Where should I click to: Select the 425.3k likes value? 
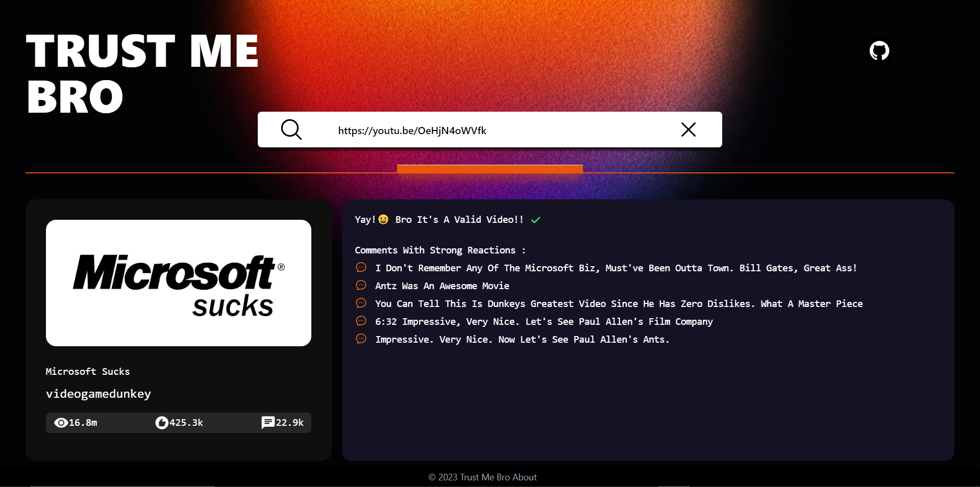[x=186, y=423]
